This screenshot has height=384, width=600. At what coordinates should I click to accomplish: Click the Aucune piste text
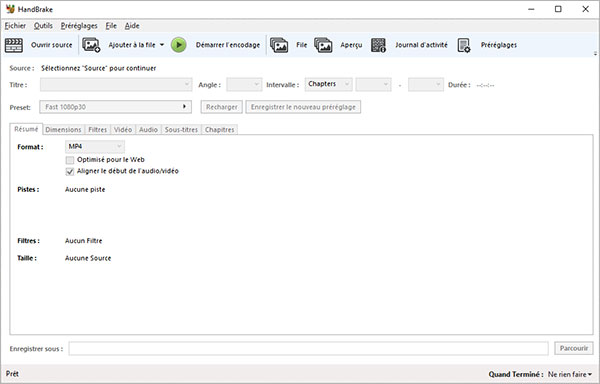(x=85, y=189)
